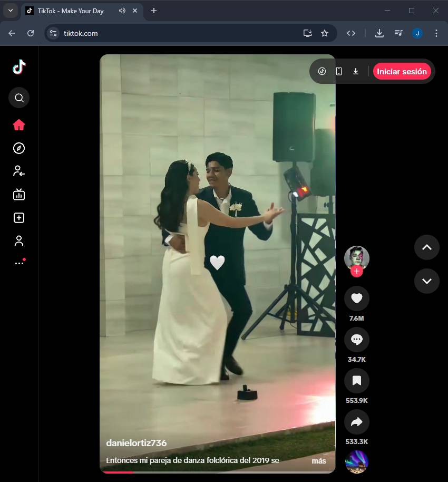Open the Chrome three-dot menu

click(436, 33)
